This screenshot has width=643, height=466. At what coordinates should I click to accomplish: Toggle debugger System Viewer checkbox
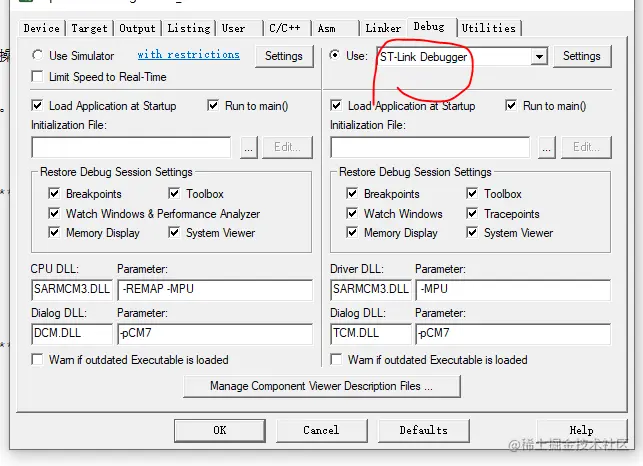pos(472,233)
